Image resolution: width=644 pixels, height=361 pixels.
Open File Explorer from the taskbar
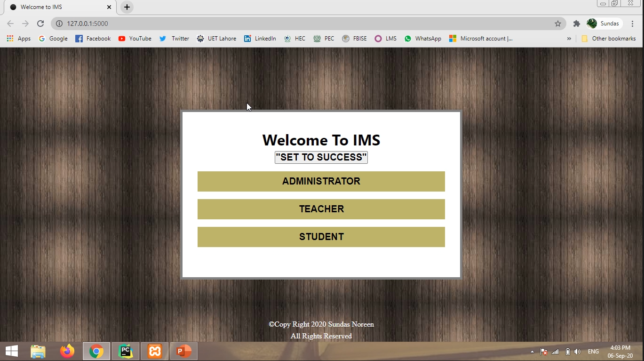(x=38, y=351)
